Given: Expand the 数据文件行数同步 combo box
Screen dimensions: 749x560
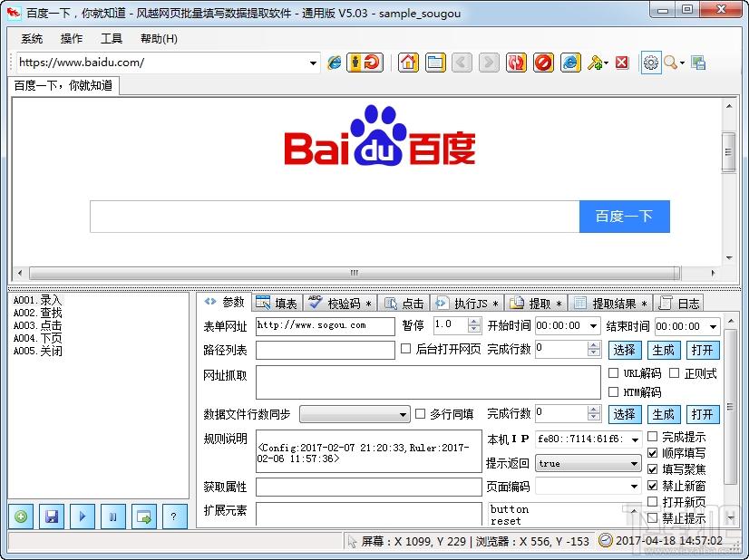Looking at the screenshot, I should coord(403,415).
